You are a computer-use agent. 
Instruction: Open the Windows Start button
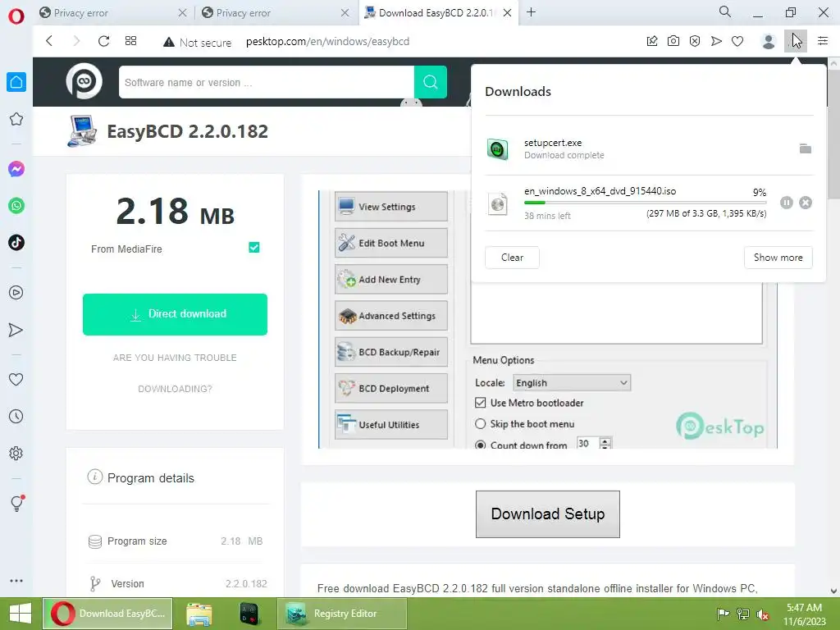pyautogui.click(x=21, y=614)
